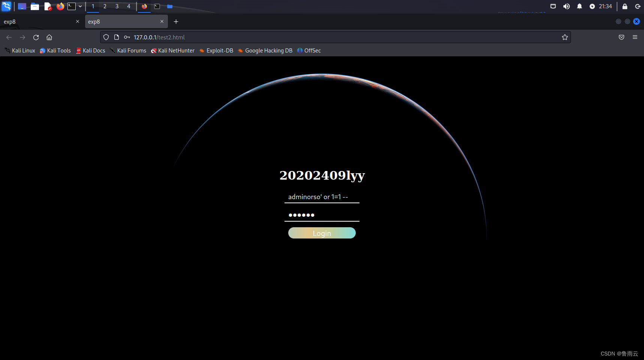This screenshot has width=644, height=360.
Task: Open the notifications bell icon
Action: pos(580,6)
